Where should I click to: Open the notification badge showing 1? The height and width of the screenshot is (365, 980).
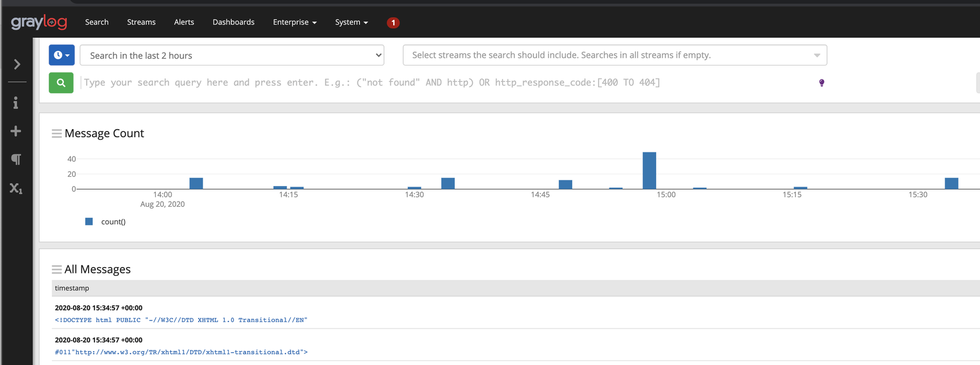[x=393, y=23]
